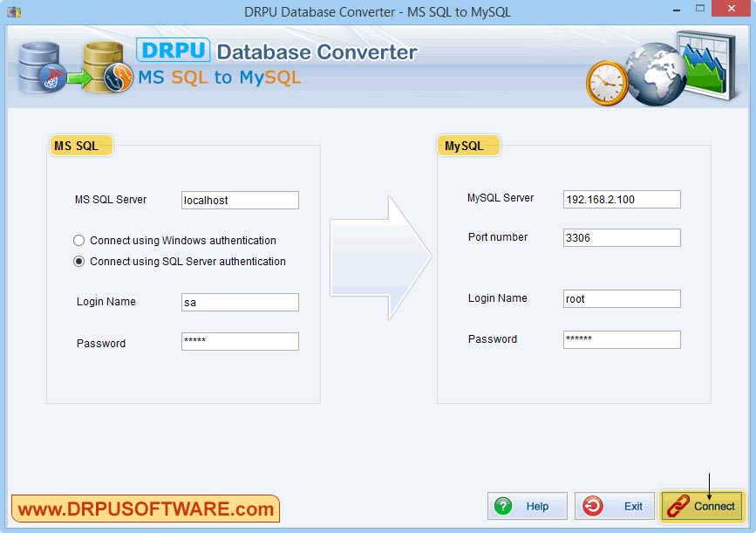Select Connect using Windows authentication
The height and width of the screenshot is (533, 756).
point(78,240)
